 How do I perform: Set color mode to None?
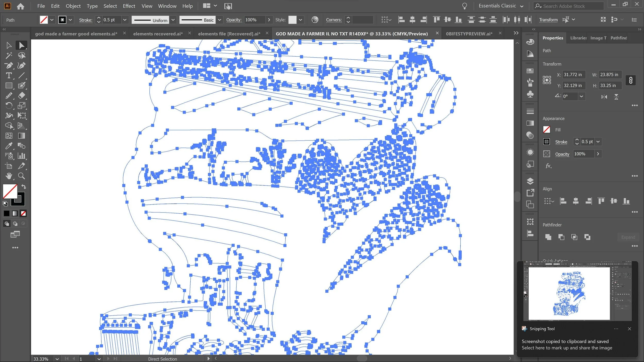click(23, 213)
